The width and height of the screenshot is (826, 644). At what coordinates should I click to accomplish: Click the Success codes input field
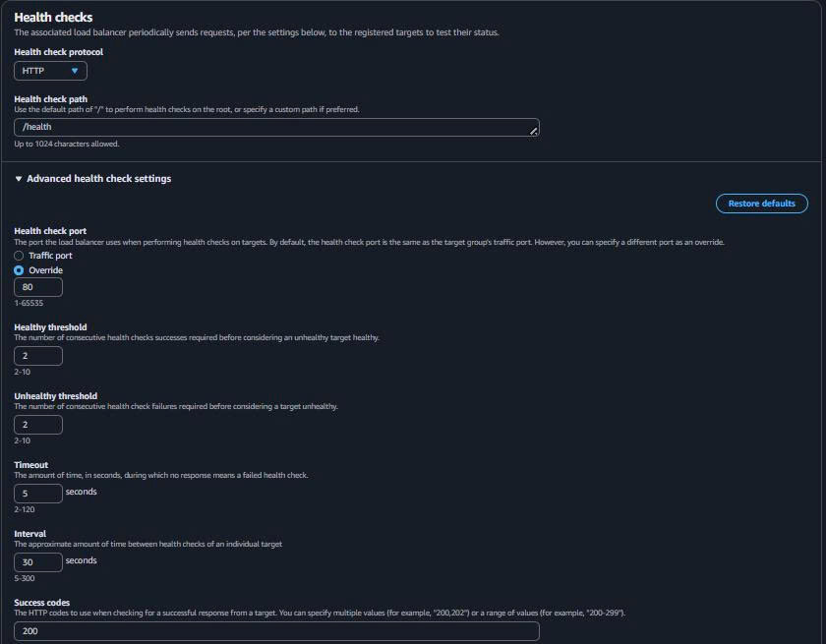click(275, 631)
